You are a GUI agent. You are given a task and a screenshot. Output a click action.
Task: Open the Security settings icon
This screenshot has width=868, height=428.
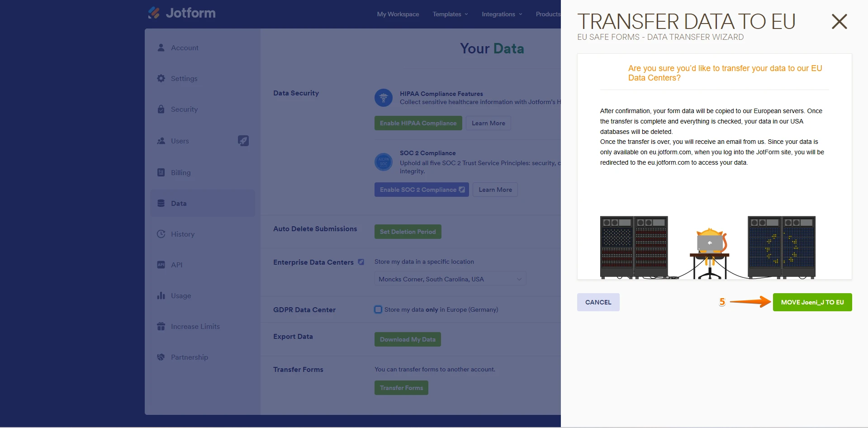tap(161, 109)
